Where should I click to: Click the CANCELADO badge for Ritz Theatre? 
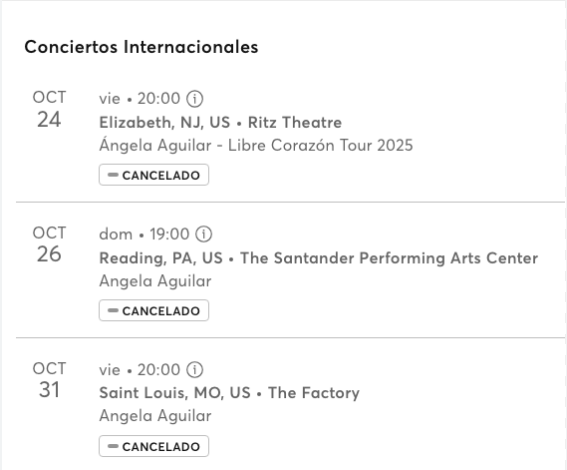(x=154, y=175)
